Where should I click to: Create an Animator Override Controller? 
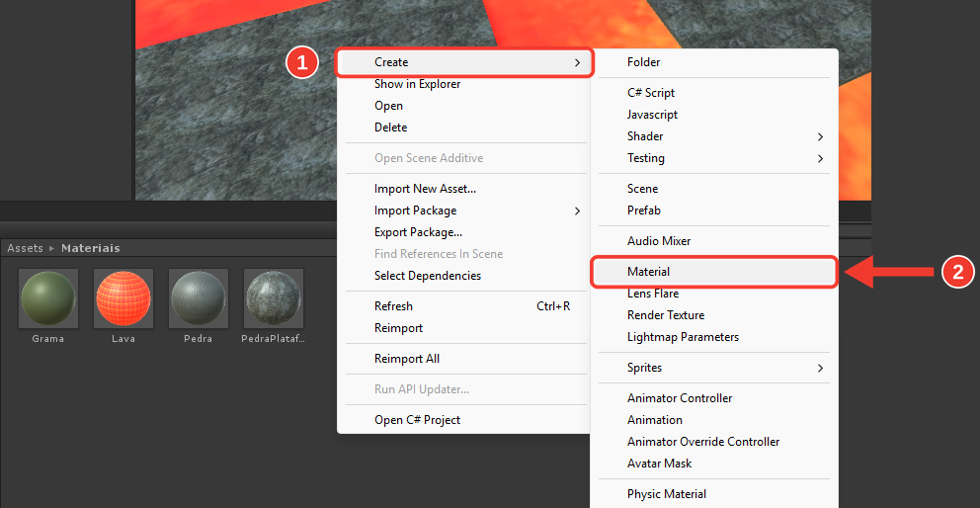click(713, 442)
